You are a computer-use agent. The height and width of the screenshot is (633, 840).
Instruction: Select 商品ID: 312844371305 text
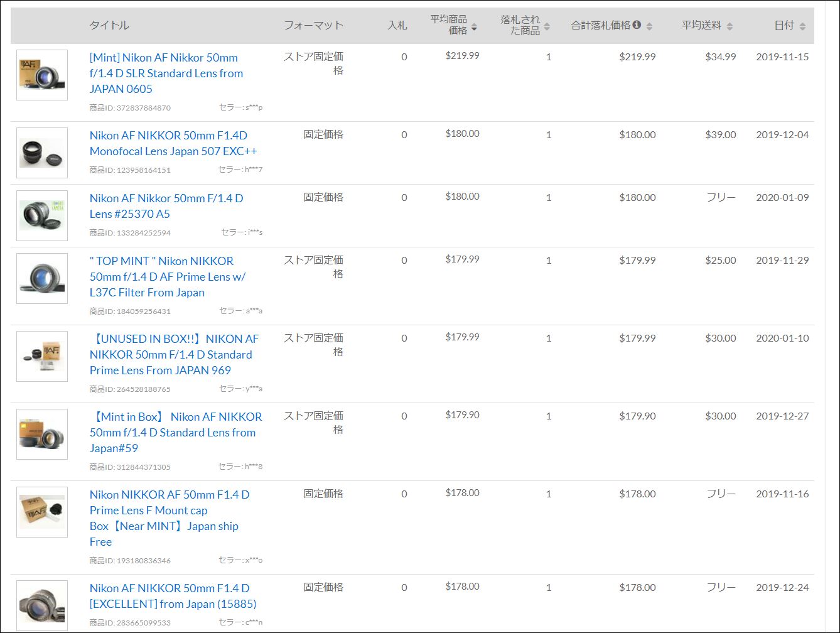tap(130, 467)
